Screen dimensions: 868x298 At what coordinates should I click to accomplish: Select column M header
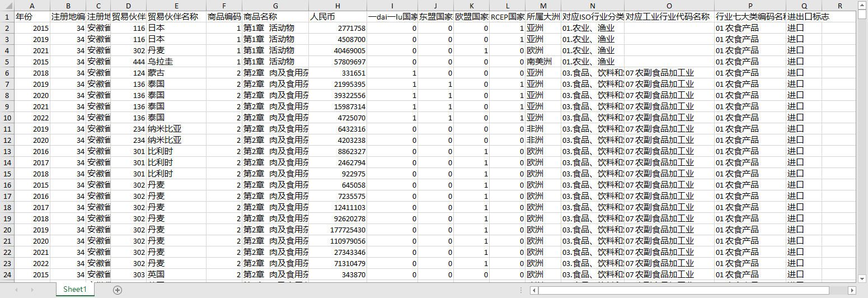coord(543,6)
